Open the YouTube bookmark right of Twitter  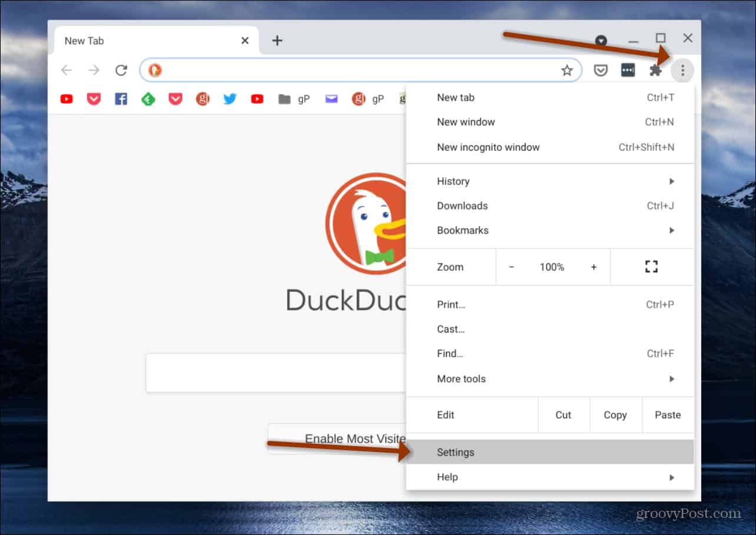pos(257,99)
